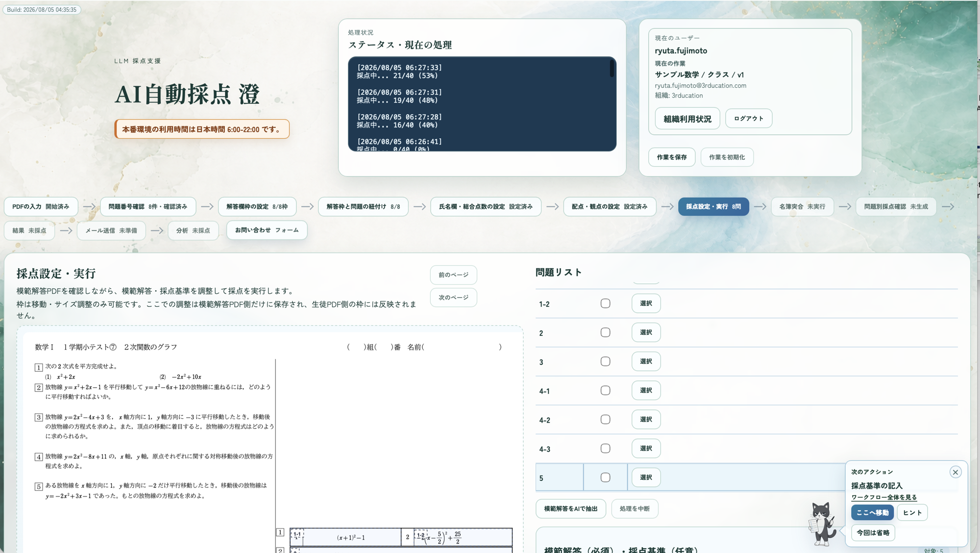Click ここへ移動 in action popup
This screenshot has width=980, height=553.
click(x=872, y=512)
